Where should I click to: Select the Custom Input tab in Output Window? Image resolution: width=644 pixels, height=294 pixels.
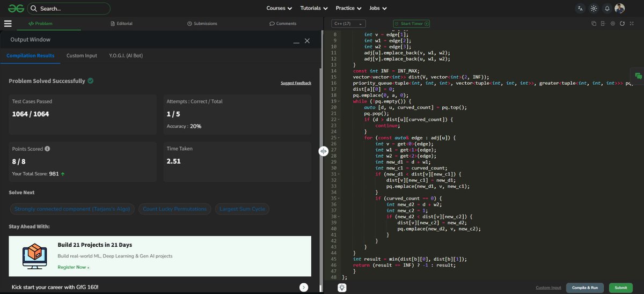82,56
